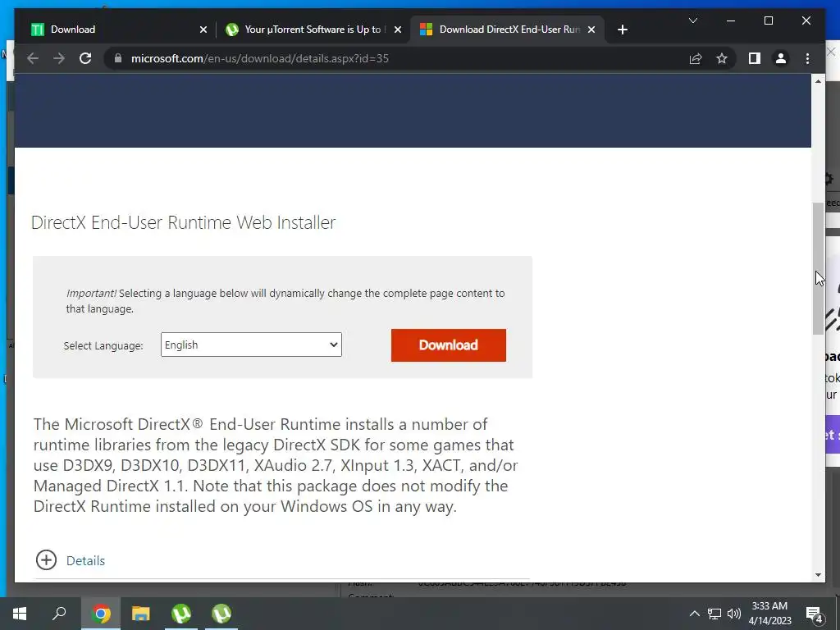Click the page scrollbar down arrow
Screen dimensions: 840x630
[x=818, y=575]
